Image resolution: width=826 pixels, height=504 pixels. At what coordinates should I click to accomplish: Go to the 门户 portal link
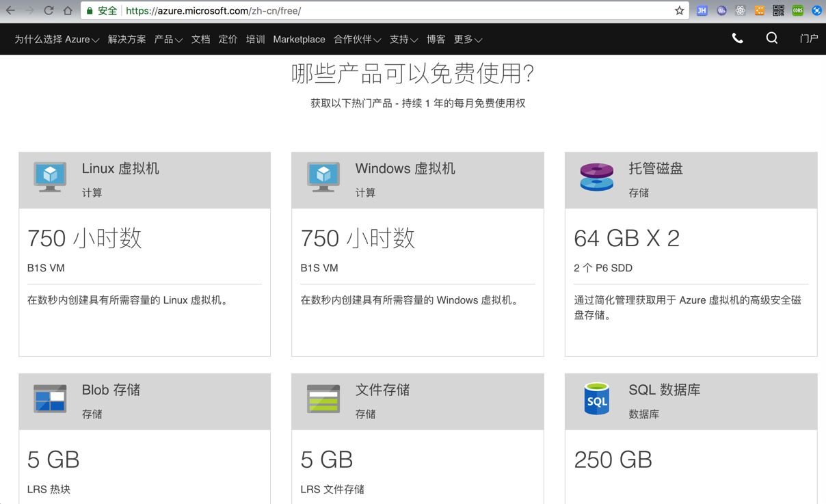coord(809,40)
